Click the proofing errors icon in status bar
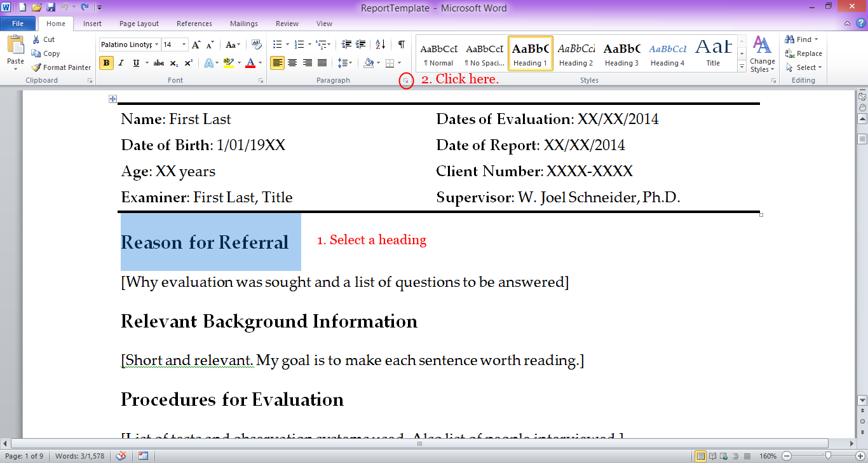The width and height of the screenshot is (868, 463). 121,456
